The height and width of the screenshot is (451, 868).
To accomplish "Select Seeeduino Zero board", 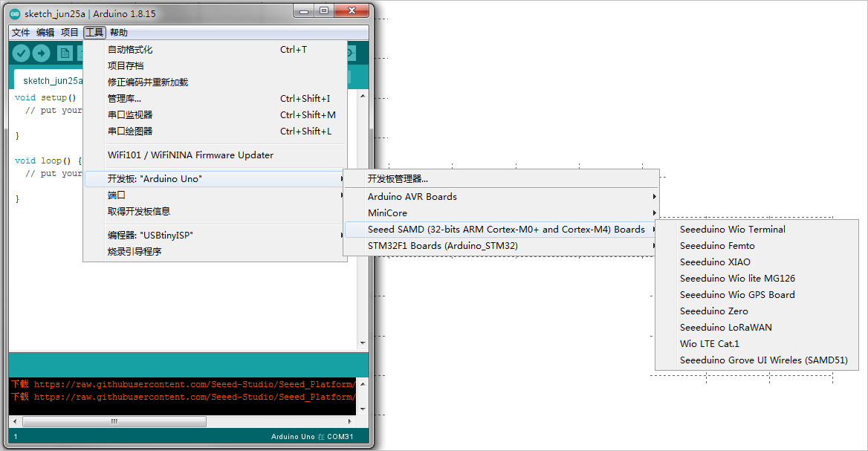I will coord(757,311).
